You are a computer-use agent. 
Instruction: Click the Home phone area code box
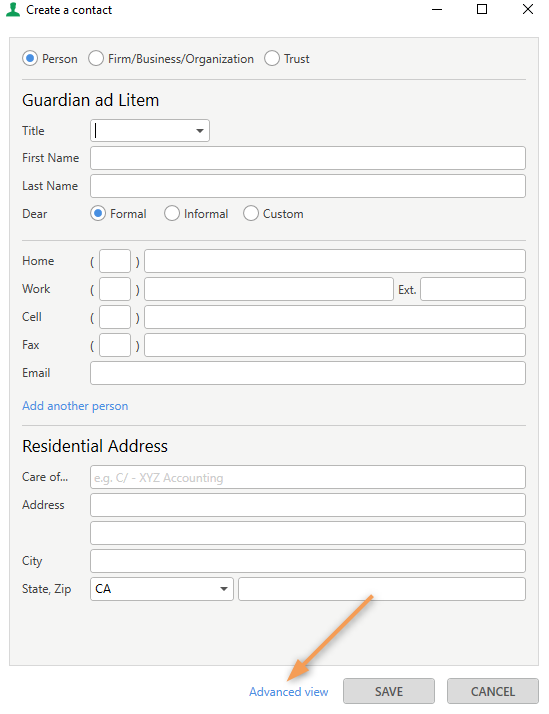coord(115,261)
